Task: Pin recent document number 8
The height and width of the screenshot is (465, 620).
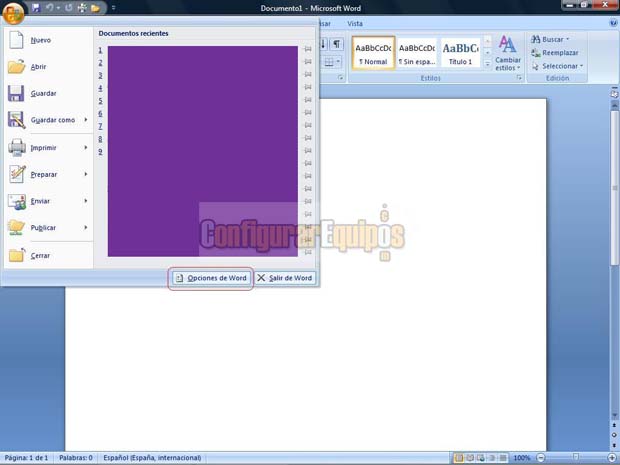Action: click(308, 138)
